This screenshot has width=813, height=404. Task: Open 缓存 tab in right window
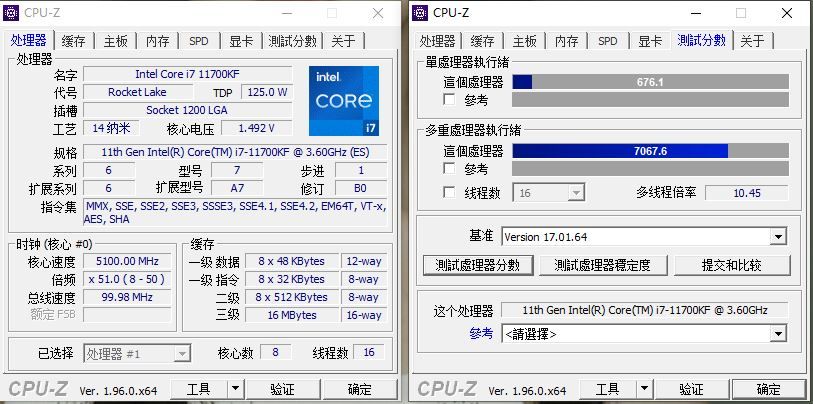pos(482,41)
